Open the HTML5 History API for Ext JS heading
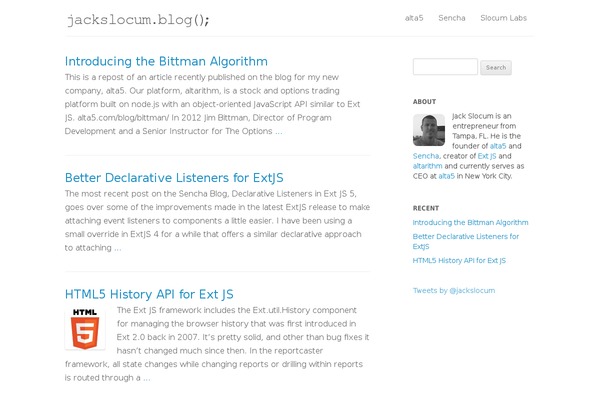 pyautogui.click(x=149, y=294)
